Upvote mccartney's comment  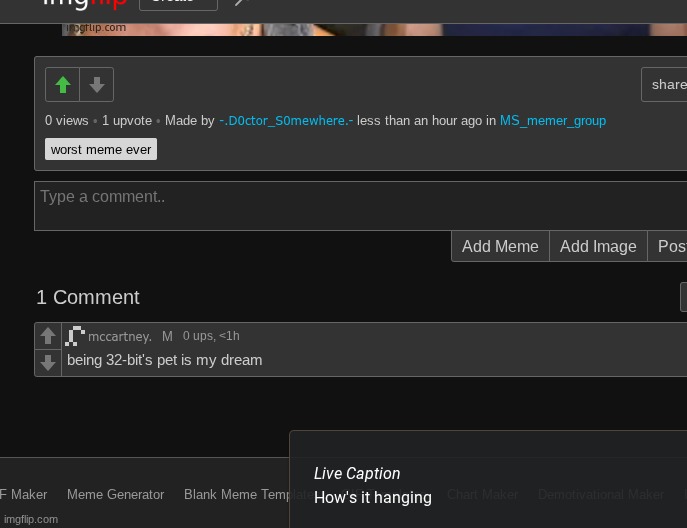click(48, 336)
